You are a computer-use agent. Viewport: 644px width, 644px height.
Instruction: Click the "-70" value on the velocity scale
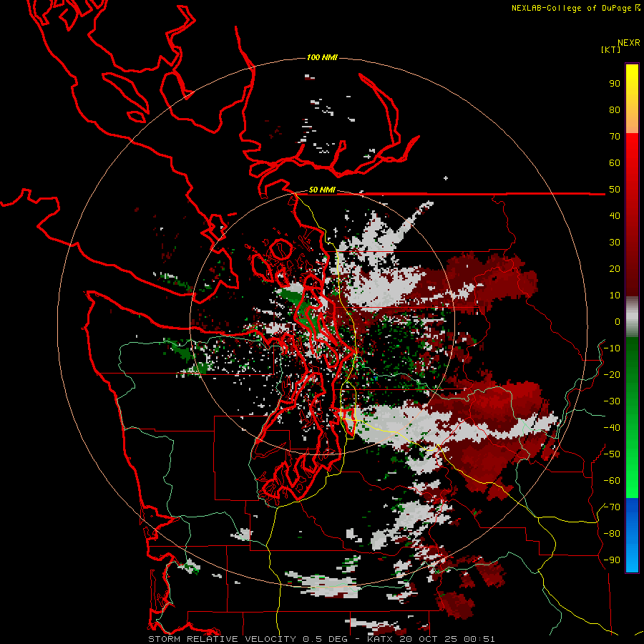point(612,507)
